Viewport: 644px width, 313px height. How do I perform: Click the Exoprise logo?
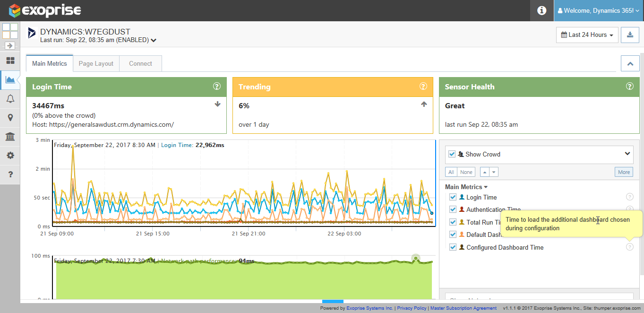pyautogui.click(x=45, y=10)
